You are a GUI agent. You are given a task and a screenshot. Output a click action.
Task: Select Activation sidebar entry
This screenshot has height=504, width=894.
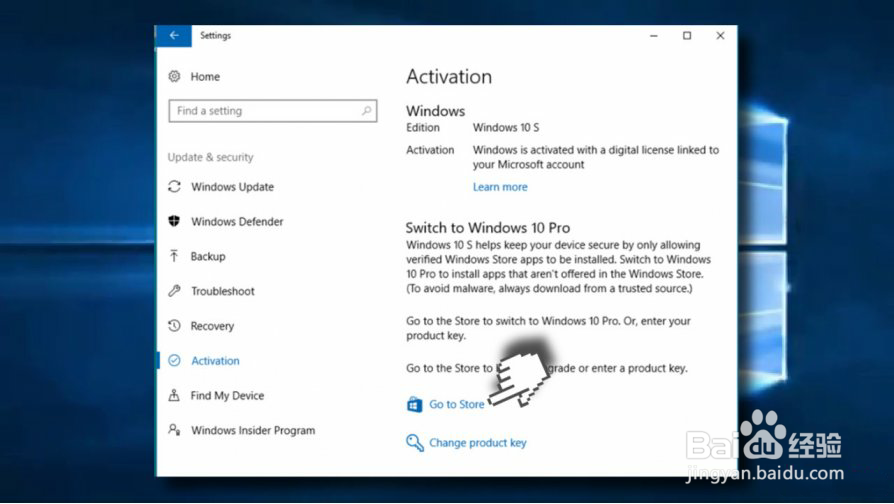coord(216,361)
